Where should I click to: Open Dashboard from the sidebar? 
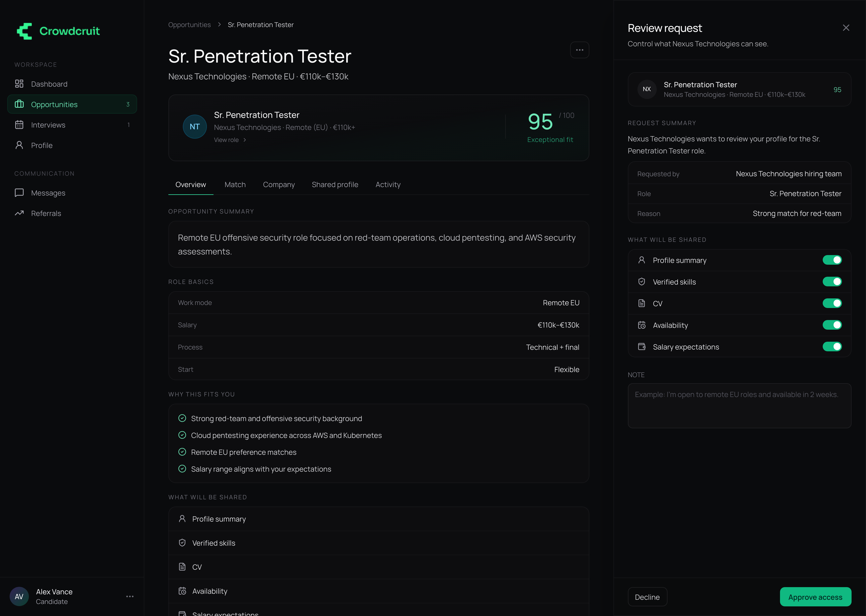pos(72,84)
